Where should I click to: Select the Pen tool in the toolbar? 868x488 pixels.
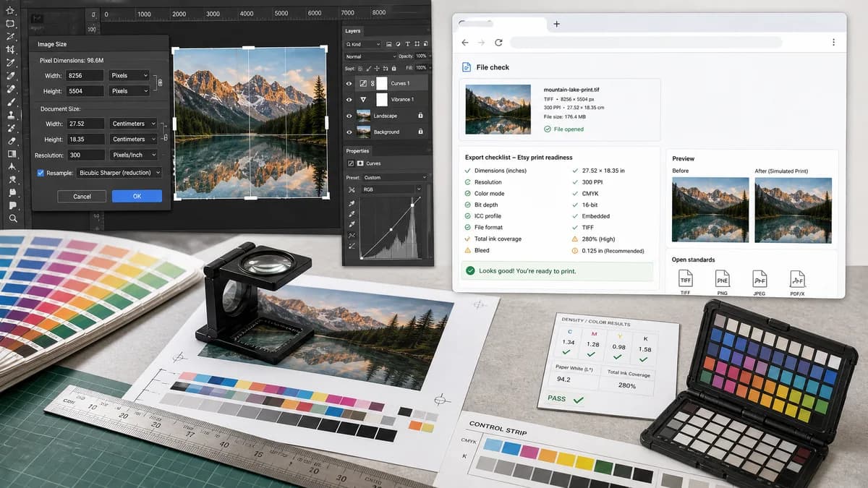coord(12,166)
